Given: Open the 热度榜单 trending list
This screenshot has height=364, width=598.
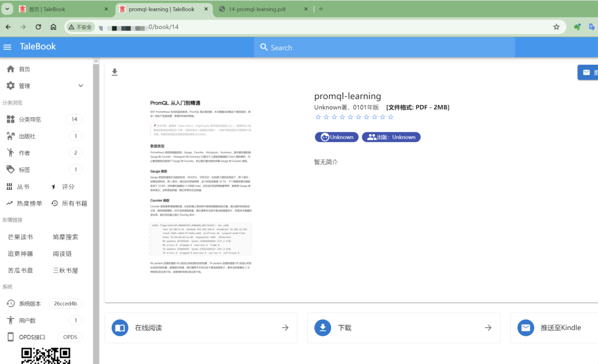Looking at the screenshot, I should (x=24, y=203).
